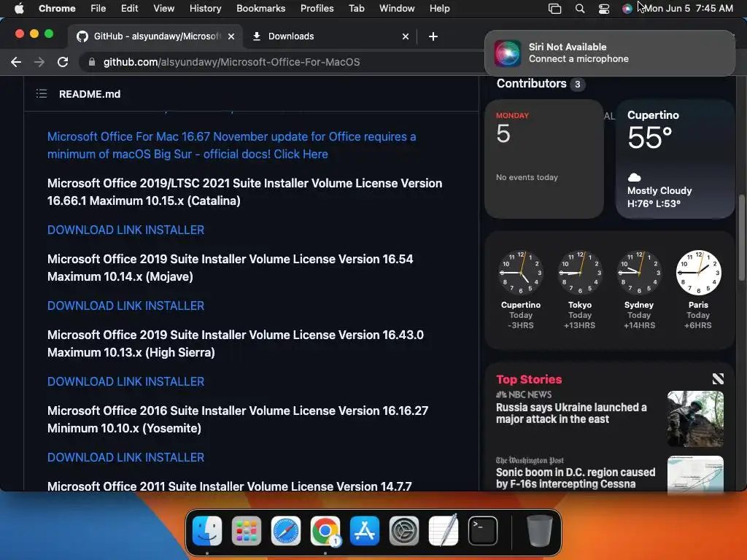Click download link for 16.43.0 High Sierra
747x560 pixels.
125,381
